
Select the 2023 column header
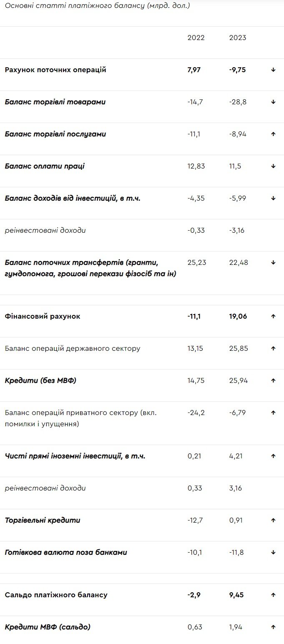(x=238, y=38)
